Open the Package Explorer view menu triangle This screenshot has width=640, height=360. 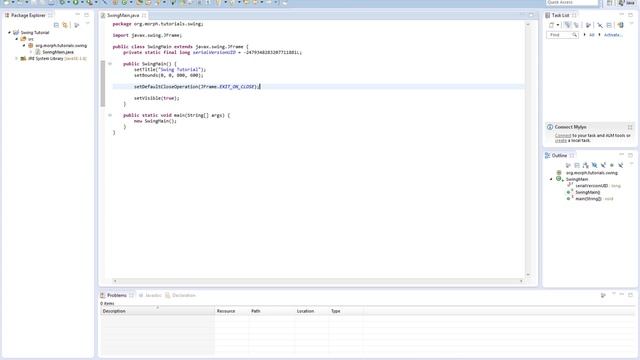point(87,24)
